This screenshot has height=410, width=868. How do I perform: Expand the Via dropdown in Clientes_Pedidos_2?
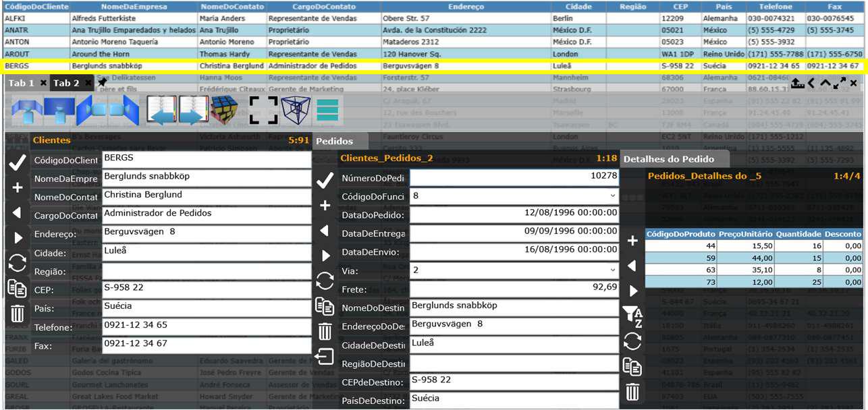click(x=614, y=270)
